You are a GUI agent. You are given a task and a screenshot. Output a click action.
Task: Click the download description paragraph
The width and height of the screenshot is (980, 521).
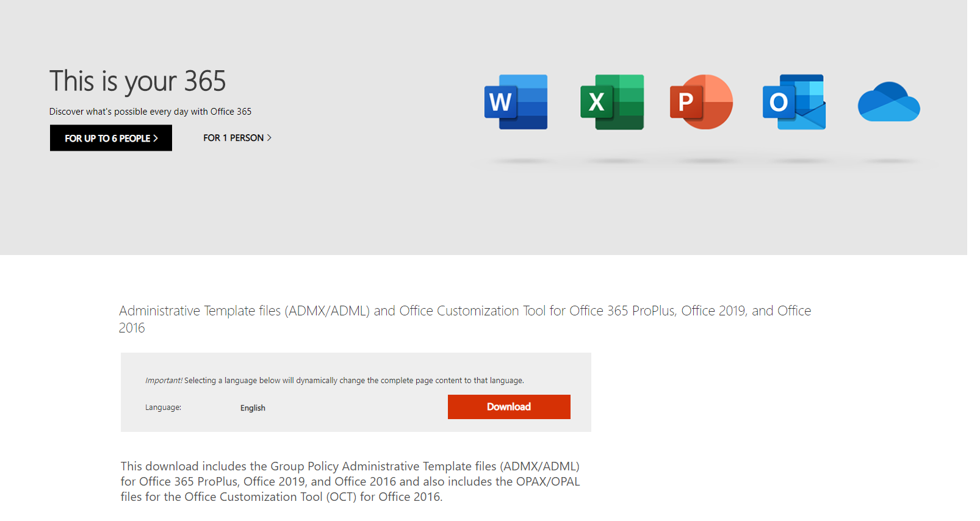[x=350, y=481]
